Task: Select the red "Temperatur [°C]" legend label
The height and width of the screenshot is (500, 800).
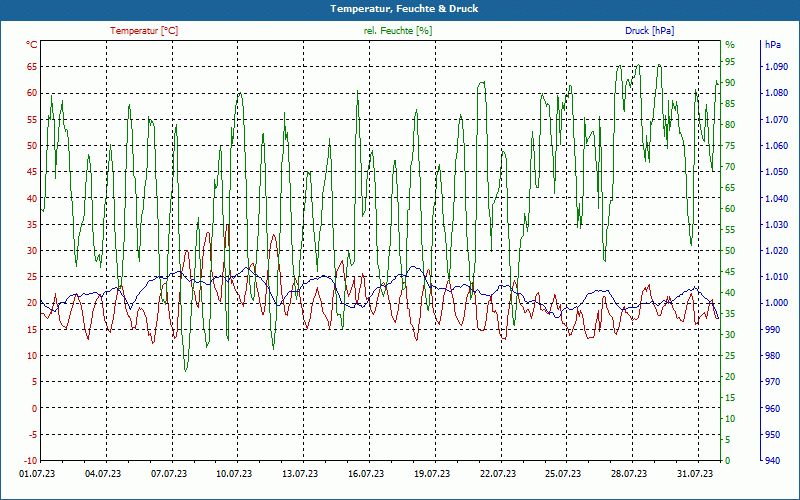Action: (x=144, y=31)
